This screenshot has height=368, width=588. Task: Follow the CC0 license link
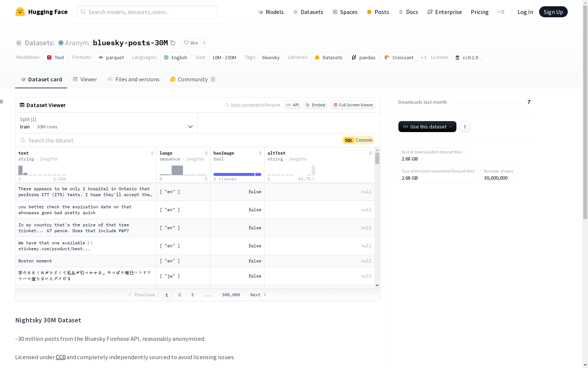click(61, 357)
